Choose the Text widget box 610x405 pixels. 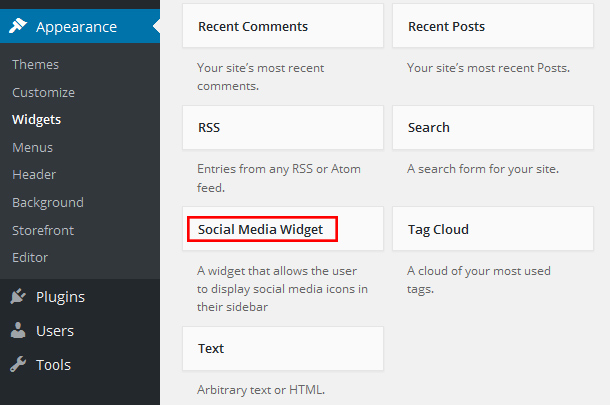click(x=283, y=350)
